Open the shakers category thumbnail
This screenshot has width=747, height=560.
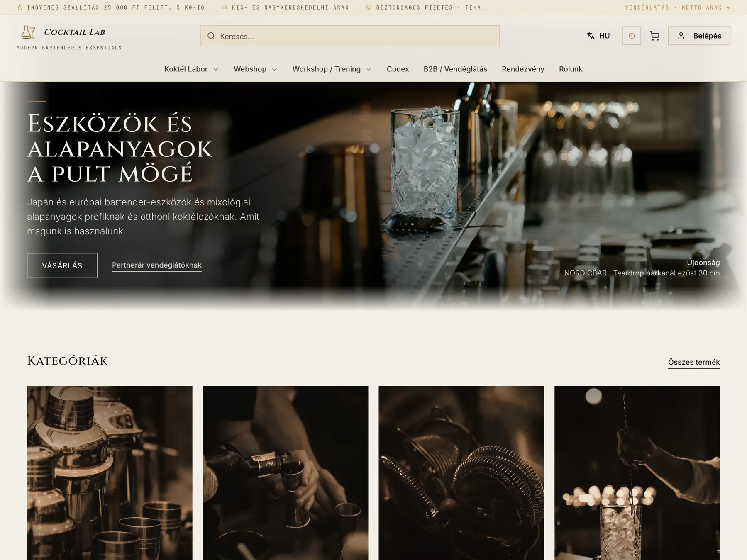110,473
